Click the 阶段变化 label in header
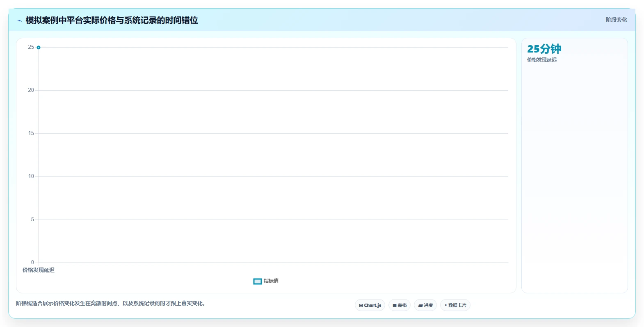This screenshot has height=327, width=644. pos(617,20)
